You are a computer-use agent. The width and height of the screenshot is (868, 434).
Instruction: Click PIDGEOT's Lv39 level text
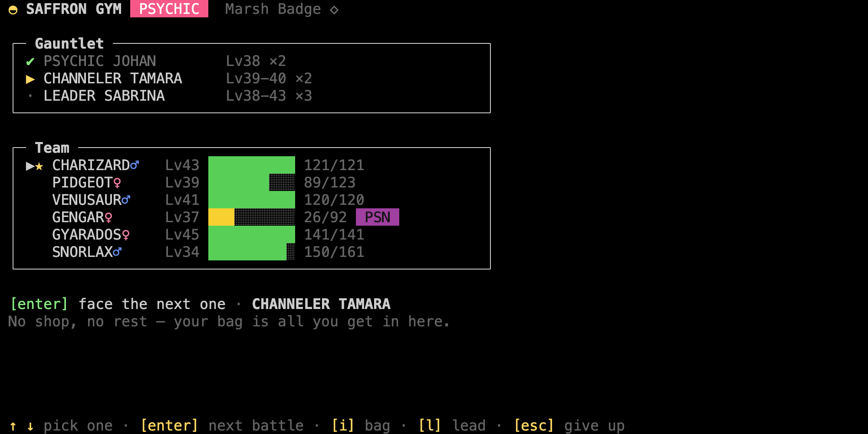pyautogui.click(x=182, y=183)
